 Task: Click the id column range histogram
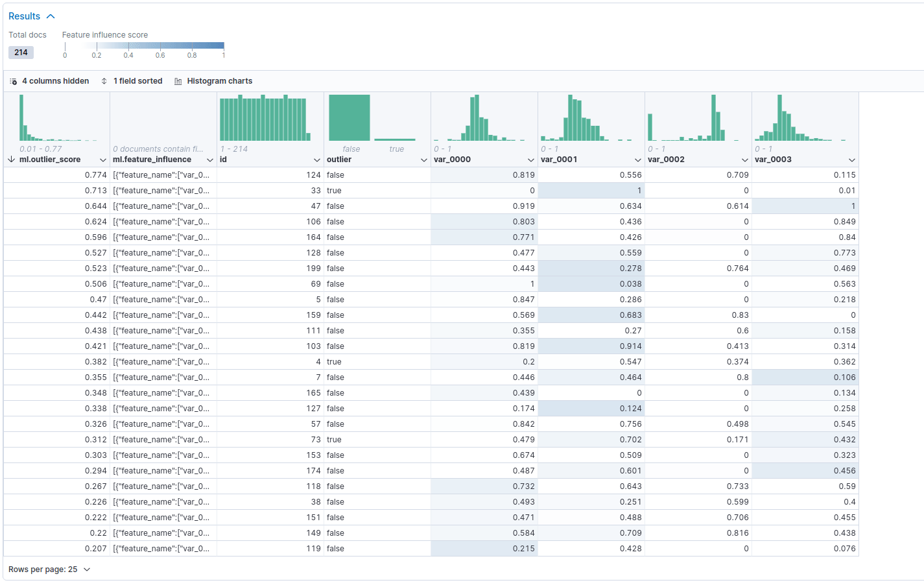pos(269,119)
